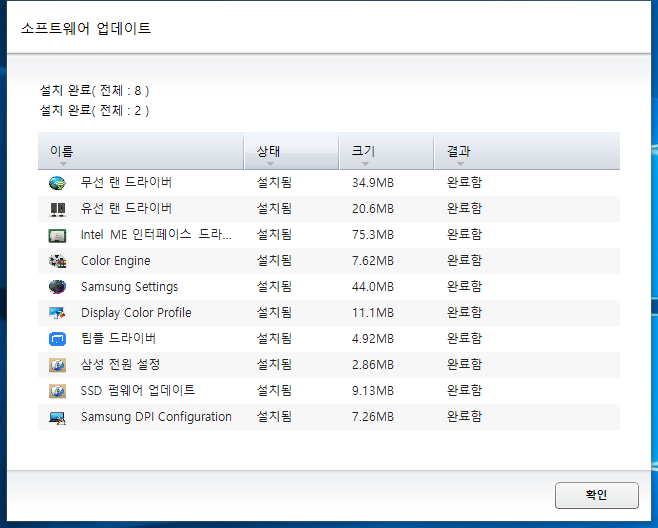Select the Intel ME 인터페이스 드라... entry
658x528 pixels.
(x=156, y=235)
